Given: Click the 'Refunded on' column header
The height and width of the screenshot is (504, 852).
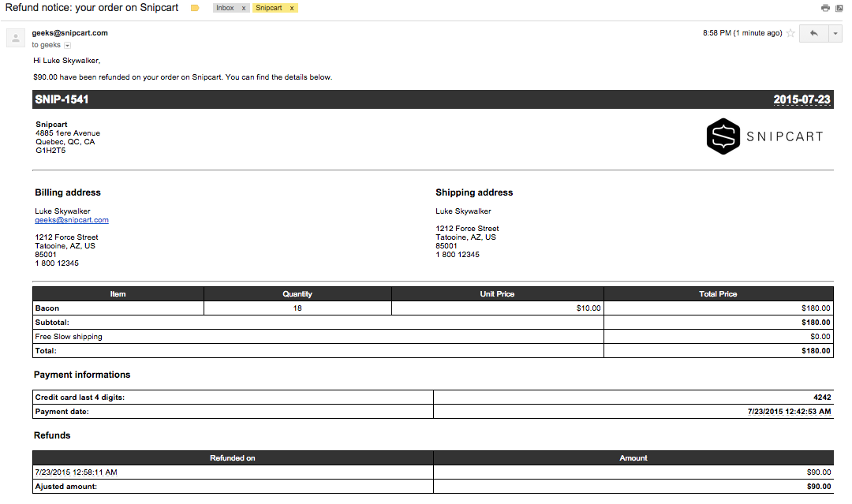Looking at the screenshot, I should 233,457.
